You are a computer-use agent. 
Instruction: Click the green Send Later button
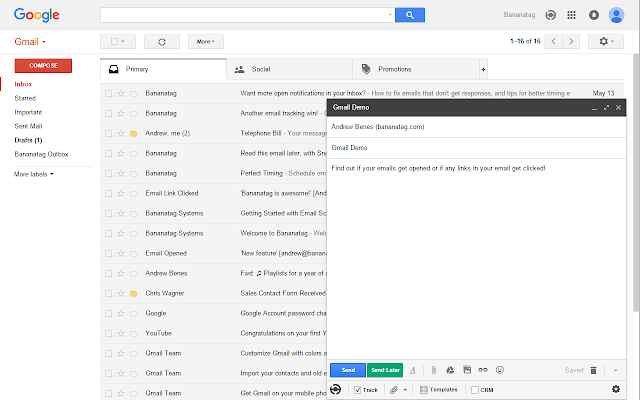[x=385, y=370]
